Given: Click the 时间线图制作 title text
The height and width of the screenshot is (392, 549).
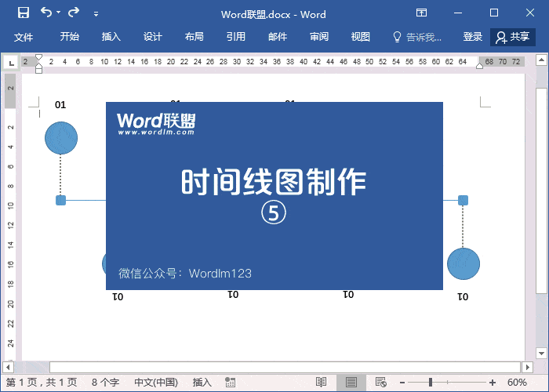Looking at the screenshot, I should click(274, 182).
